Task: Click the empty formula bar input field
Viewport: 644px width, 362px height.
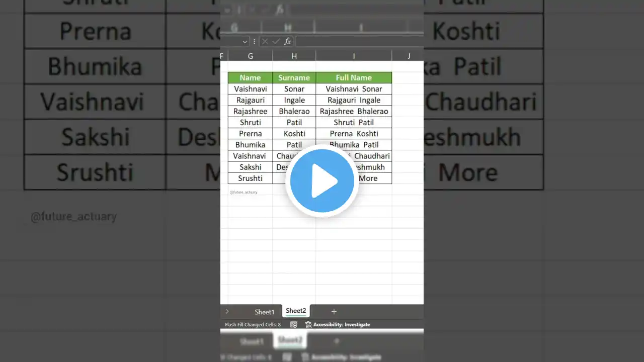Action: pyautogui.click(x=359, y=42)
